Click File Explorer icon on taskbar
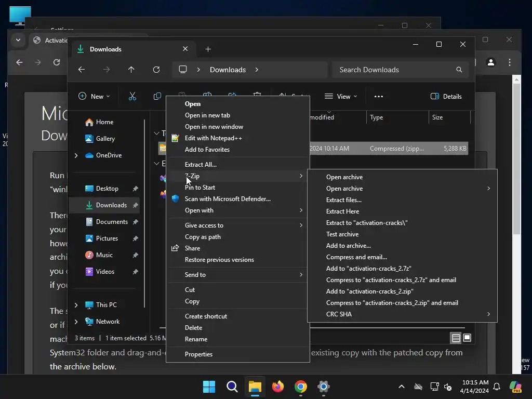The height and width of the screenshot is (399, 532). pyautogui.click(x=255, y=387)
